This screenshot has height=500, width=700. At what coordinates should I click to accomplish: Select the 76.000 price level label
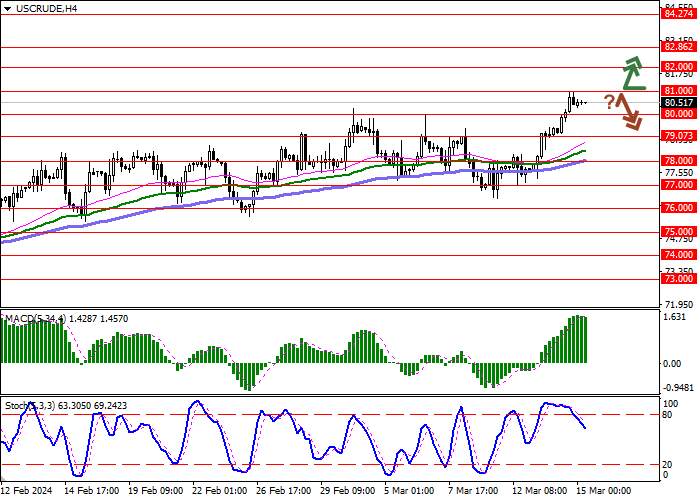pyautogui.click(x=679, y=208)
